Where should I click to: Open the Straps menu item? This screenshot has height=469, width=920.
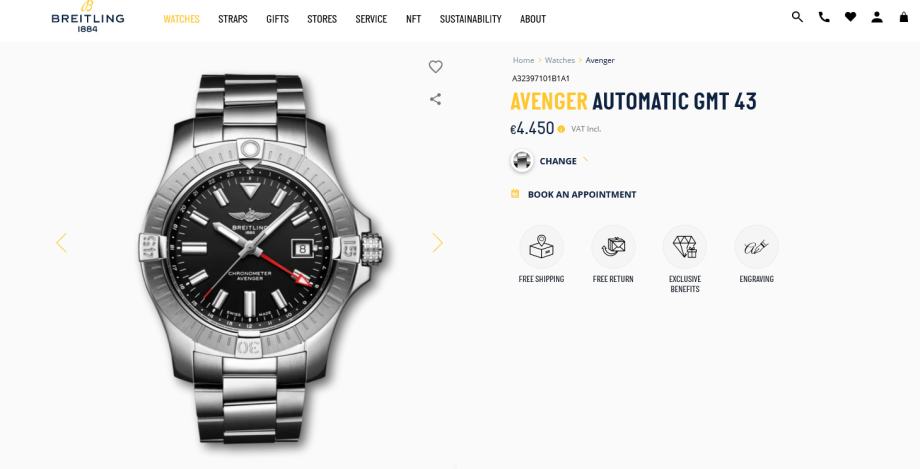233,19
